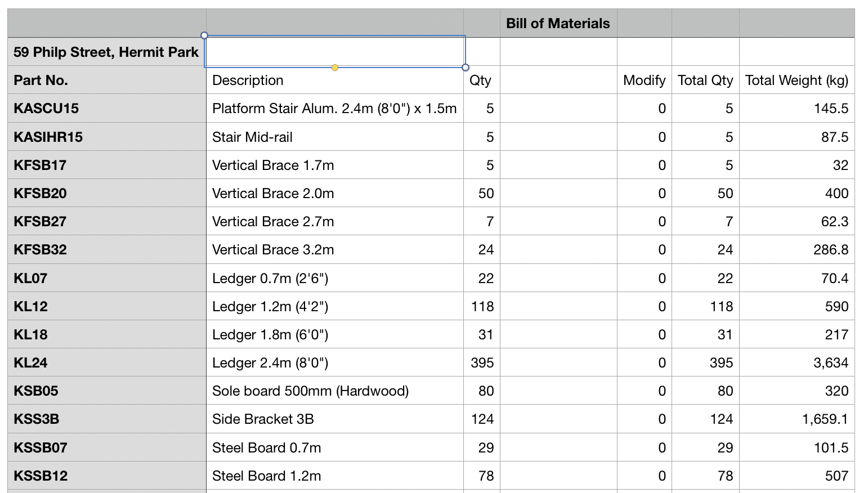Click part number KASCU15
This screenshot has width=868, height=493.
click(107, 108)
